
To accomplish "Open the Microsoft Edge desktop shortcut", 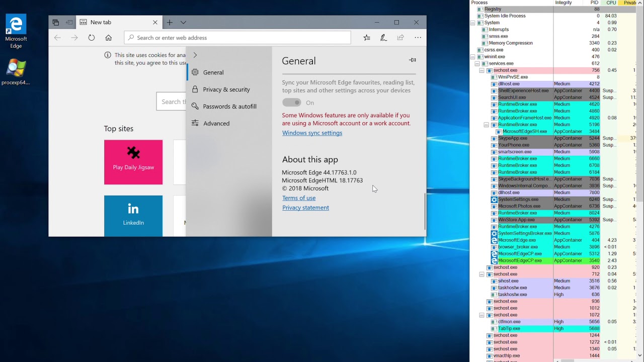I will coord(16,31).
